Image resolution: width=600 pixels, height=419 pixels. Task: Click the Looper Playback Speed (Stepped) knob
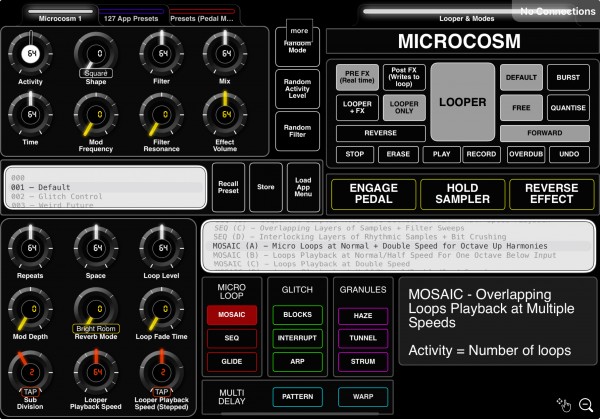161,372
